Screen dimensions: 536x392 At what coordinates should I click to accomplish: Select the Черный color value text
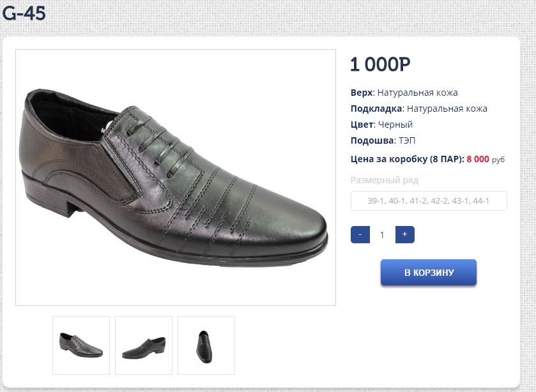395,124
